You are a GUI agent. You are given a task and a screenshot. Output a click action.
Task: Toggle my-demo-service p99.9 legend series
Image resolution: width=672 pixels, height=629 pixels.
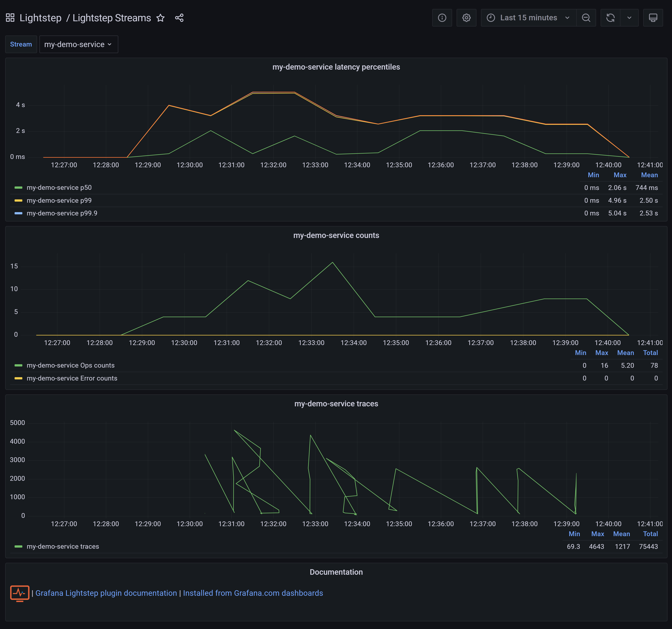61,213
